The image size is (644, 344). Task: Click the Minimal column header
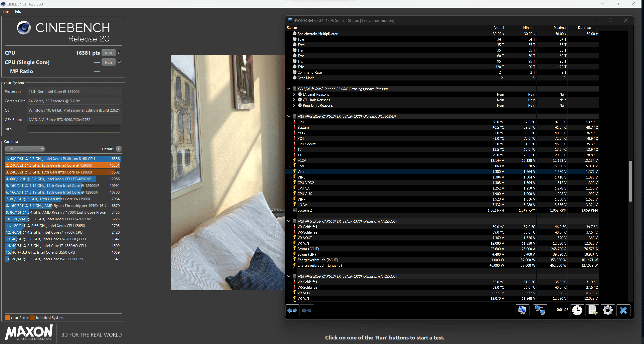pyautogui.click(x=529, y=28)
